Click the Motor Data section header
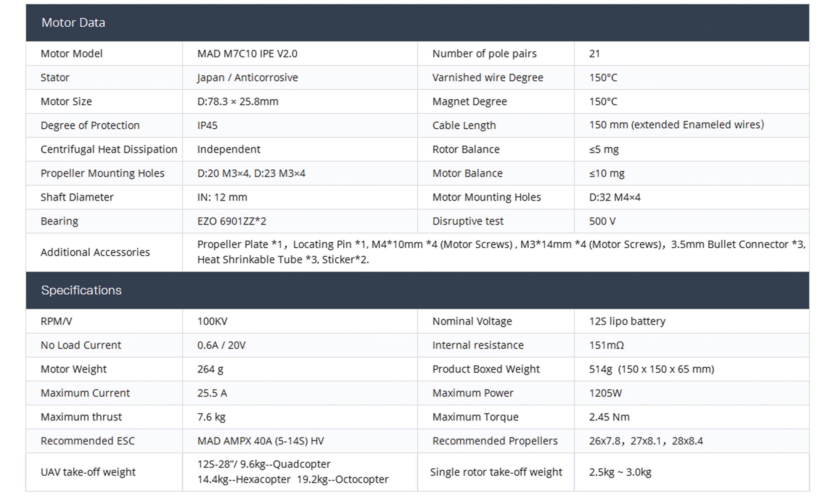836x504 pixels. 73,23
